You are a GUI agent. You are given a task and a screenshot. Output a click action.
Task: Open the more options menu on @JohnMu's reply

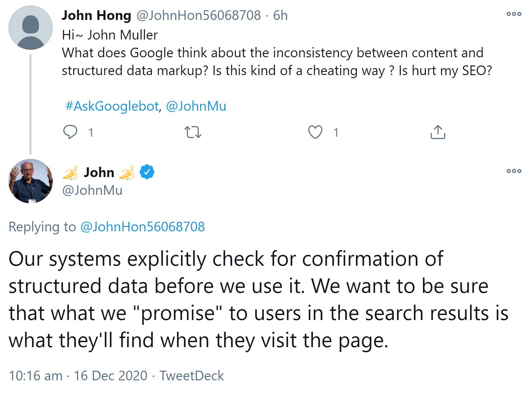tap(514, 171)
